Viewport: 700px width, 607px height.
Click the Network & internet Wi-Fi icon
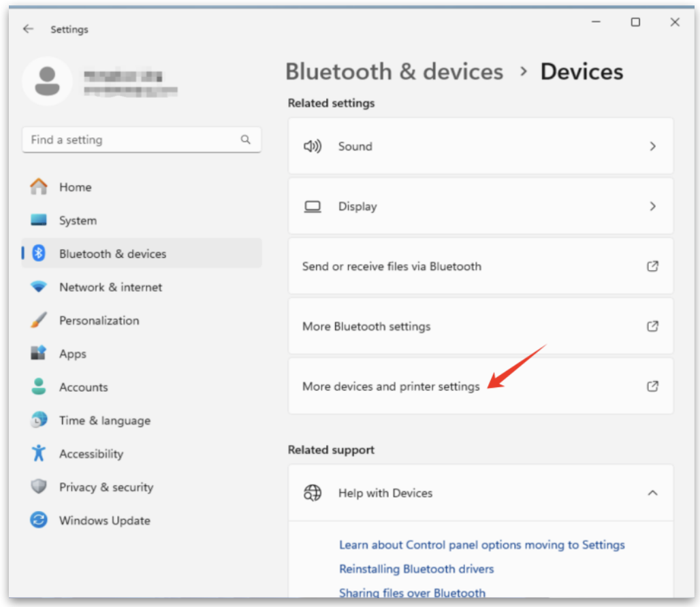point(39,287)
